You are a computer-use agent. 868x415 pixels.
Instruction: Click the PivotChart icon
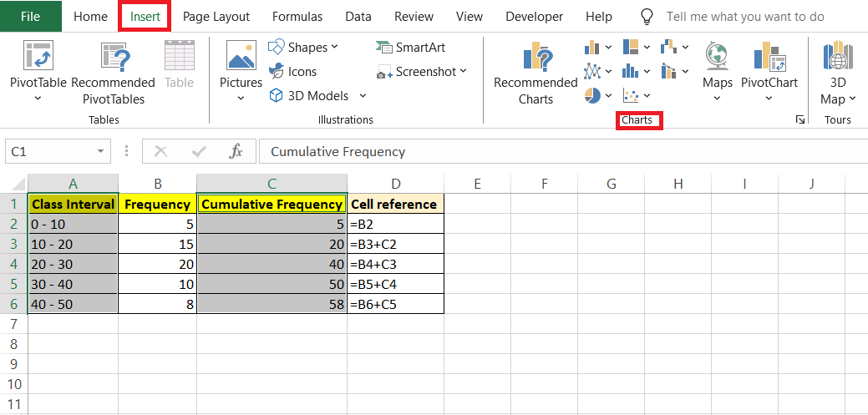pyautogui.click(x=769, y=57)
